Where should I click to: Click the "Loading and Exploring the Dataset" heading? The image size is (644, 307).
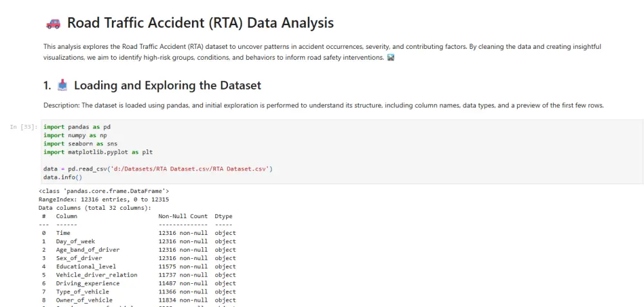tap(167, 86)
